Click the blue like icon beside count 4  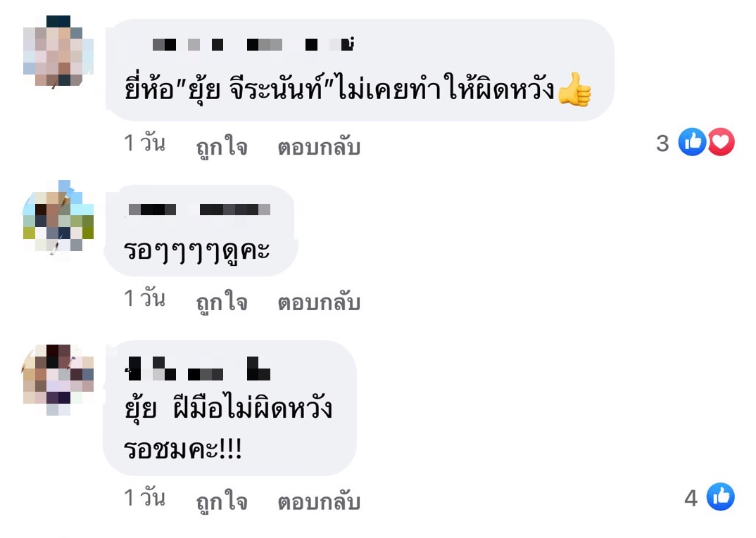721,497
